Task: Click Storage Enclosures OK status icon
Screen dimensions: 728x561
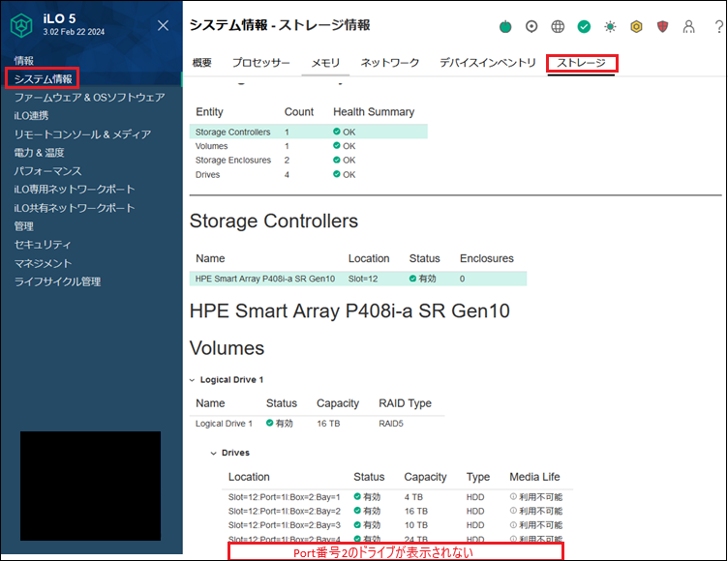Action: [x=337, y=160]
